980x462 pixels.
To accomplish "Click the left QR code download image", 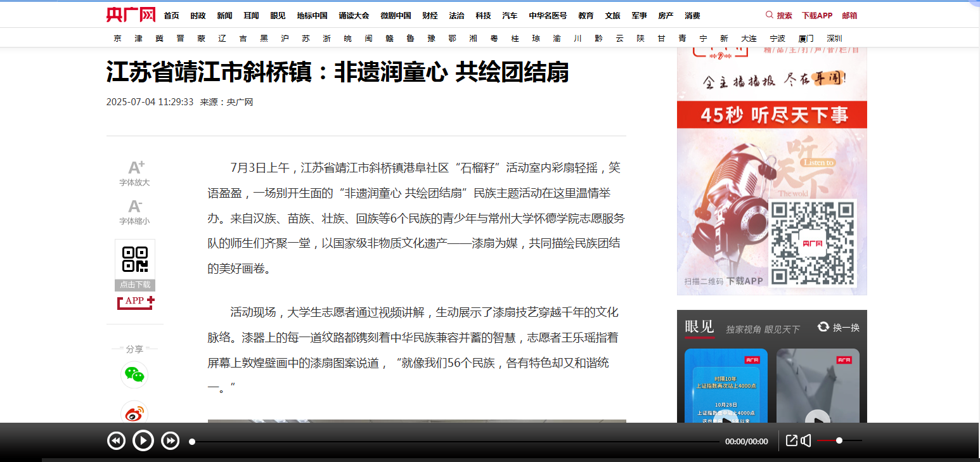I will 134,260.
